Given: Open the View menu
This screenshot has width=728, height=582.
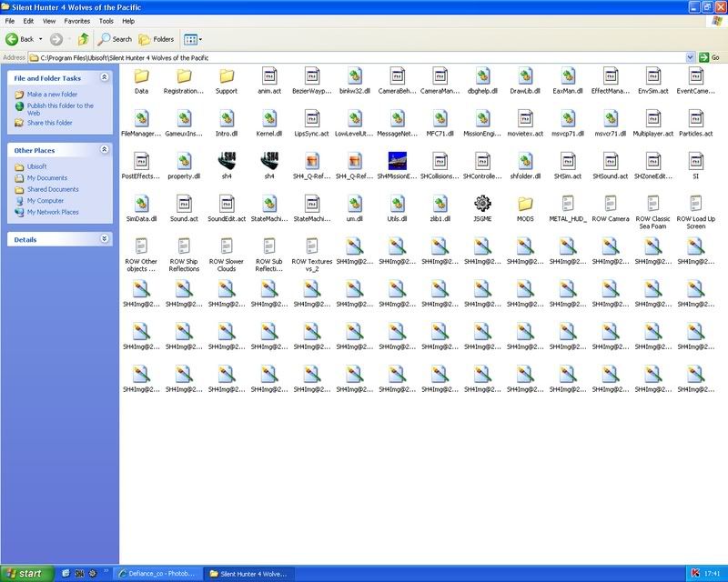Looking at the screenshot, I should 49,21.
